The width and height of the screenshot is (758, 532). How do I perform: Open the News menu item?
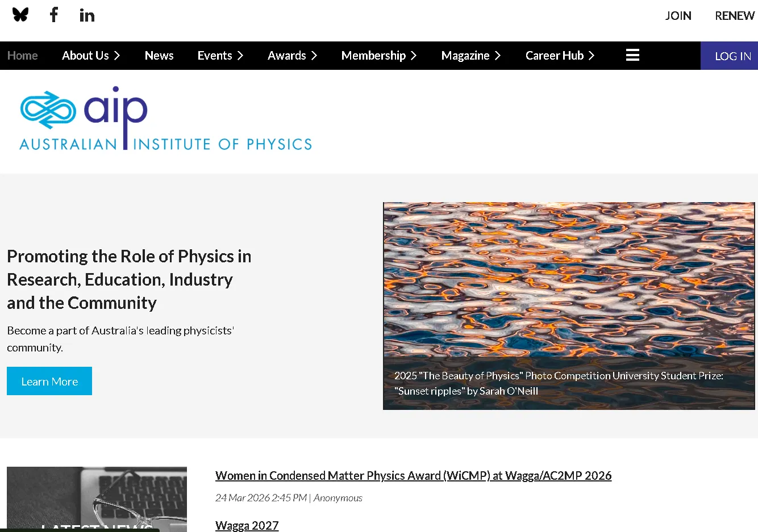coord(159,55)
